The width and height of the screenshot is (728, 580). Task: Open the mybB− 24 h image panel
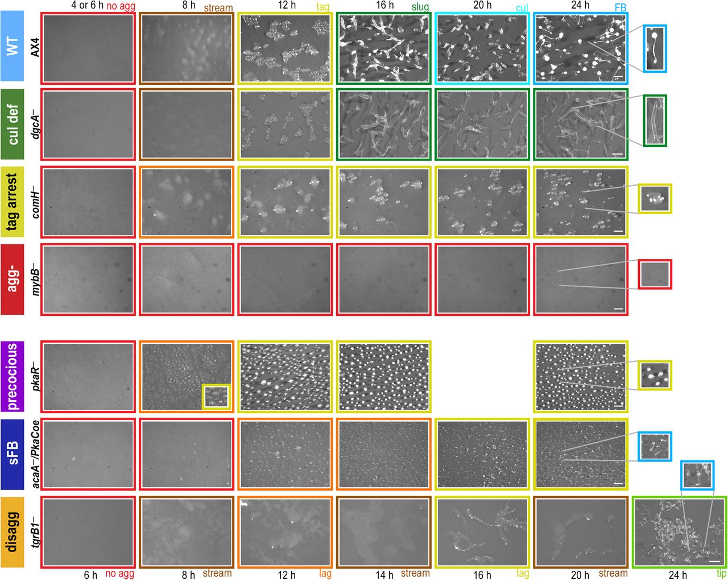pyautogui.click(x=581, y=279)
